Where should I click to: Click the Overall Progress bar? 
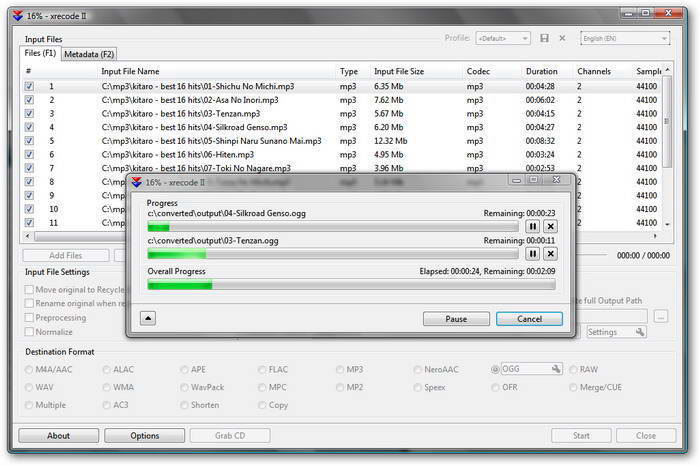(351, 285)
